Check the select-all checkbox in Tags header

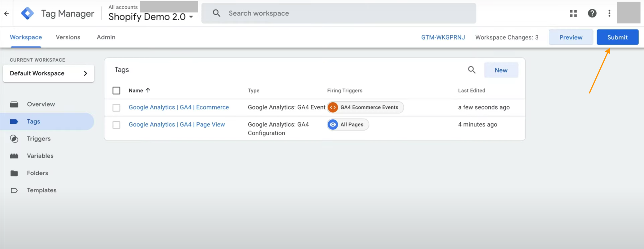point(116,90)
